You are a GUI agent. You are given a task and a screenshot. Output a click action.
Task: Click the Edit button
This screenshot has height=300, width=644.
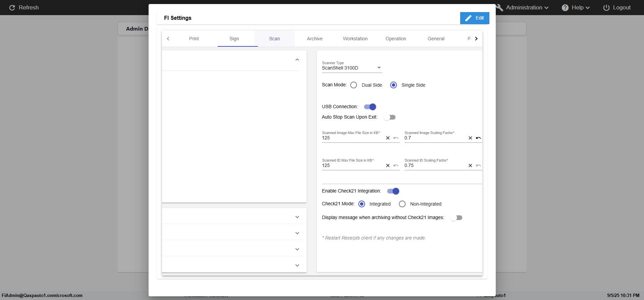pos(474,18)
